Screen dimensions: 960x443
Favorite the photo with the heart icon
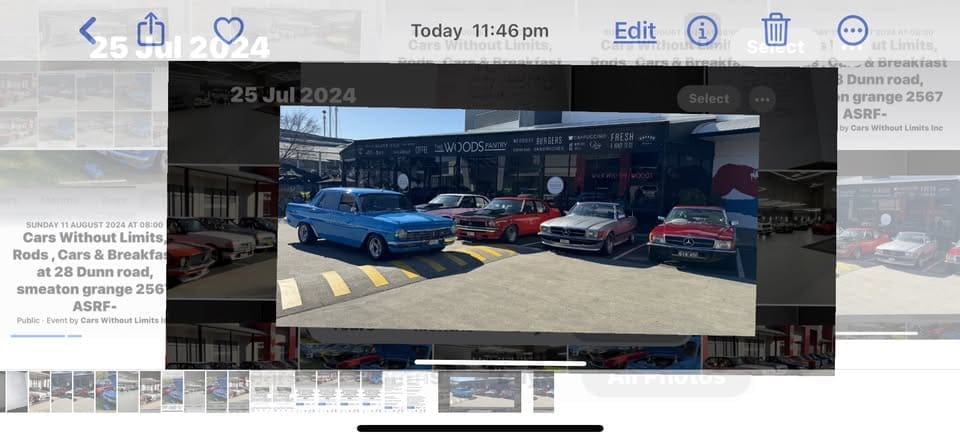coord(228,30)
